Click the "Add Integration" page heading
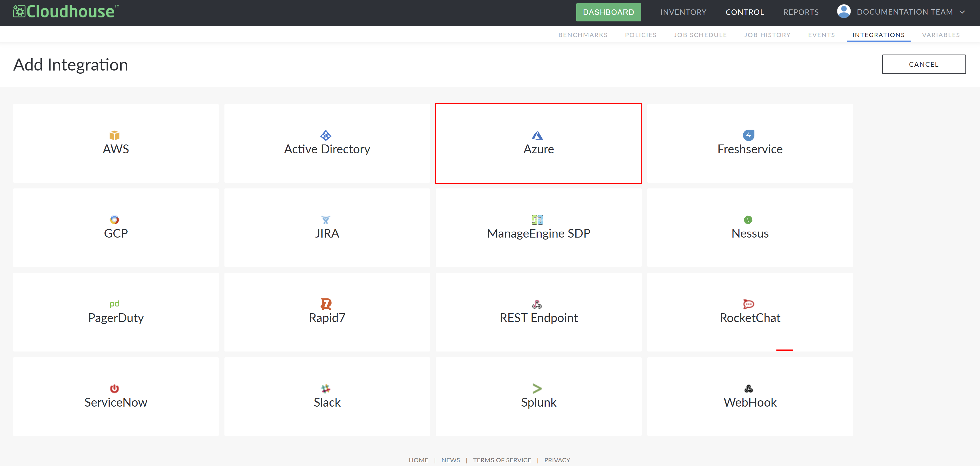Viewport: 980px width, 466px height. [71, 65]
